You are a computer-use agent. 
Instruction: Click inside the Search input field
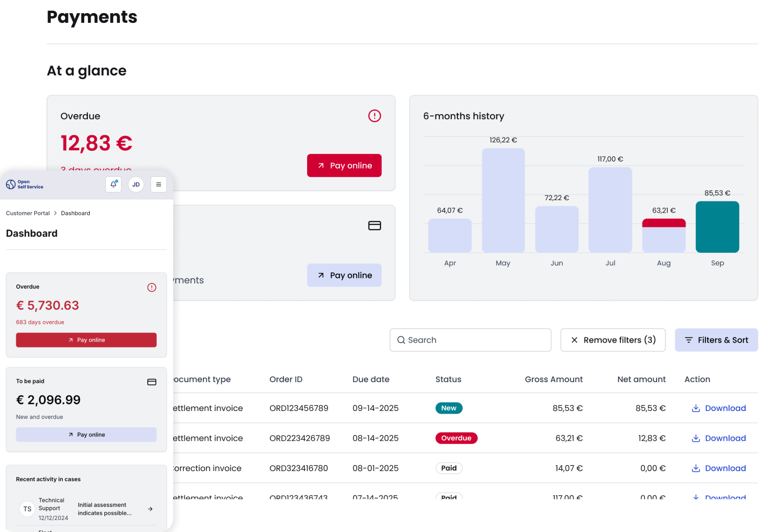pyautogui.click(x=470, y=340)
